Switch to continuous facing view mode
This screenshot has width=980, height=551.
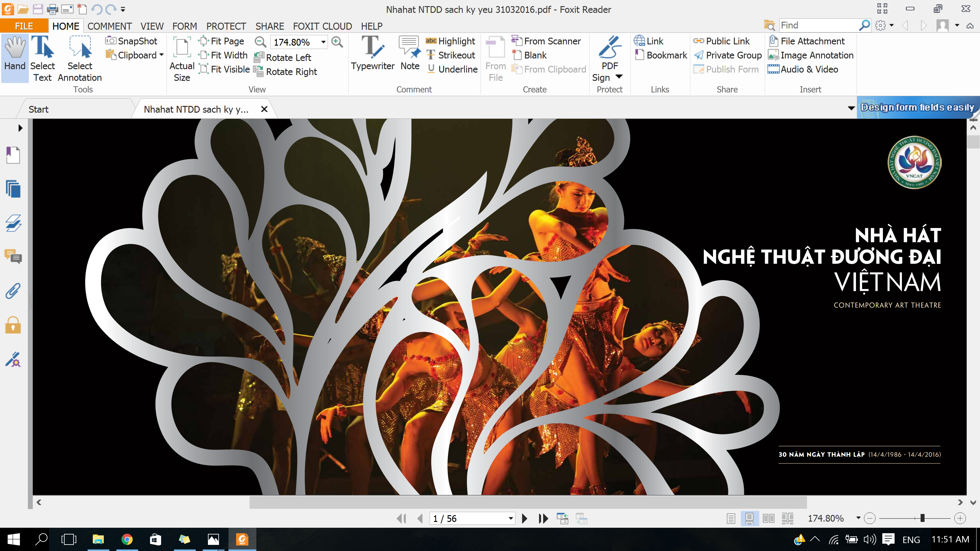pyautogui.click(x=787, y=518)
